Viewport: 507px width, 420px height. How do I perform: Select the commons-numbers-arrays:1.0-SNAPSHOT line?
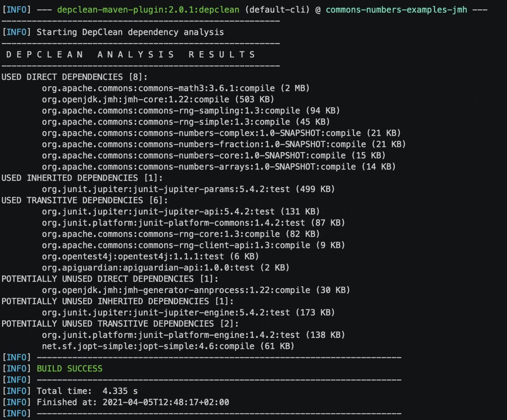click(x=219, y=166)
